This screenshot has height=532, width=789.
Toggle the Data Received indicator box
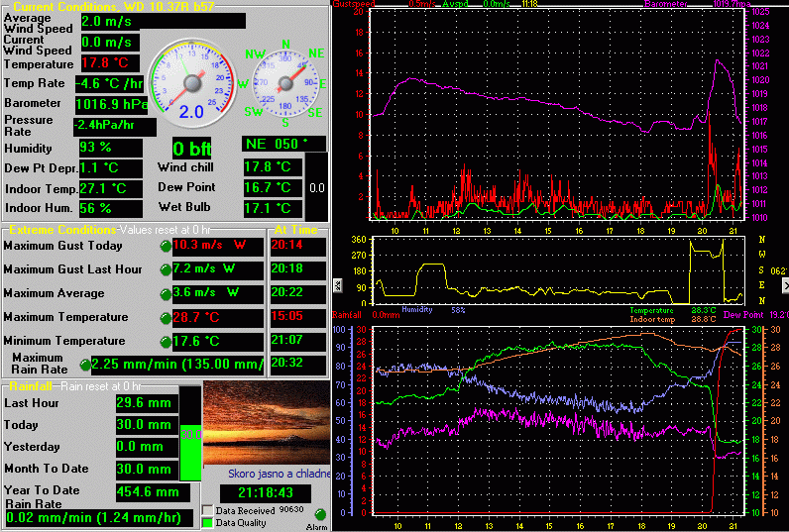coord(207,510)
